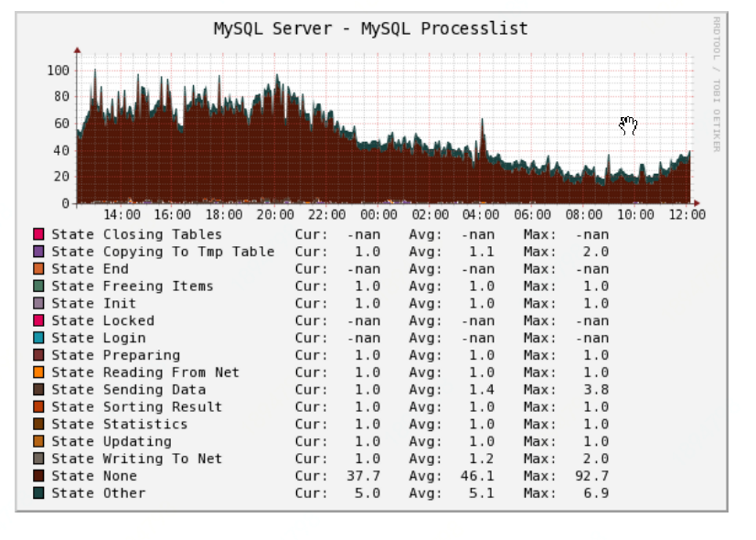Click the 10:00 time axis label
Screen dimensions: 756x540
point(635,214)
